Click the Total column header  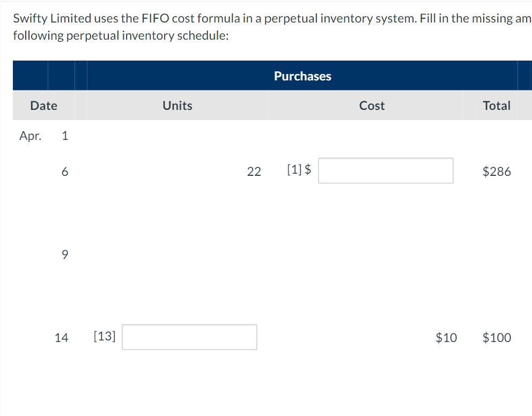click(x=497, y=106)
